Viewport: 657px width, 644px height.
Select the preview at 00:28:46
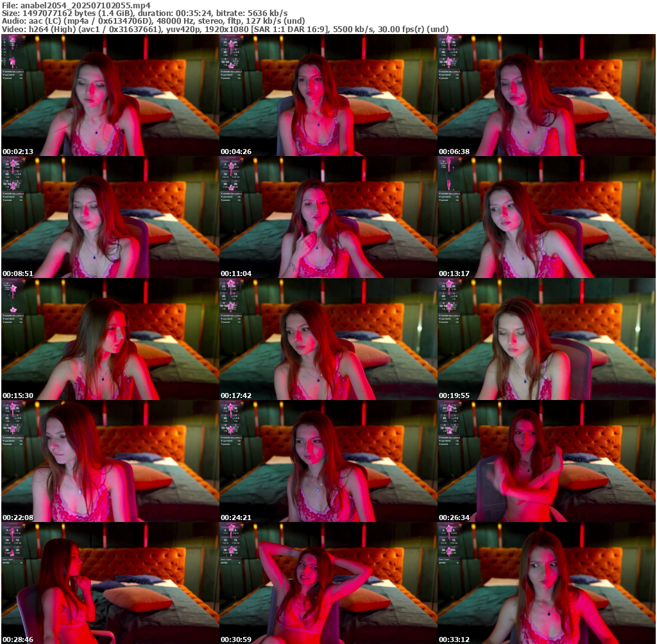pos(110,583)
